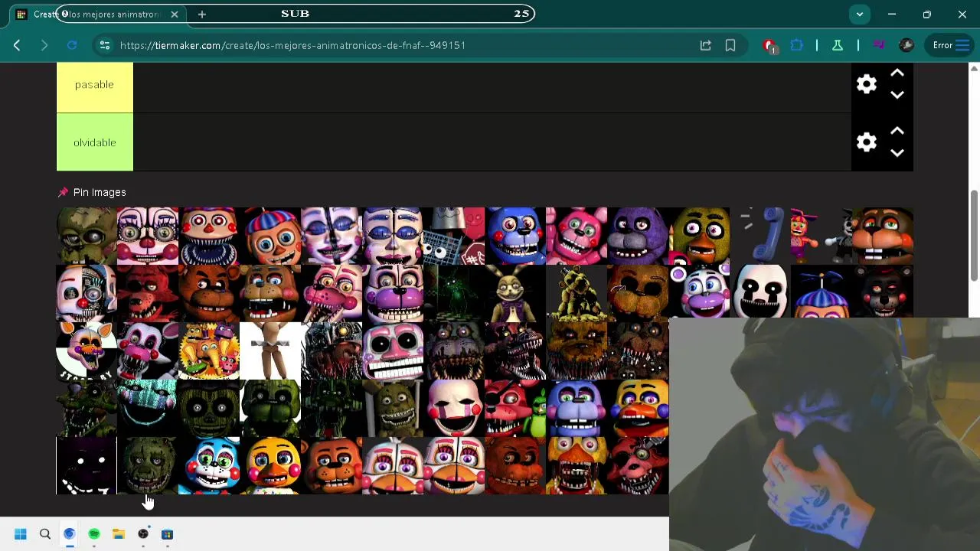Select the Helpy white-purple bear image
The height and width of the screenshot is (551, 980).
click(x=699, y=293)
